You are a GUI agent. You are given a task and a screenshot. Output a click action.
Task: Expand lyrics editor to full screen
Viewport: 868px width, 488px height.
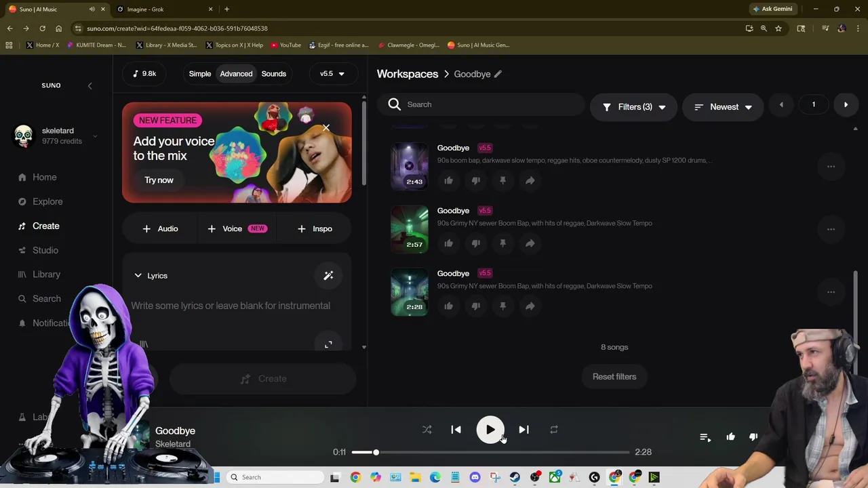click(x=328, y=344)
